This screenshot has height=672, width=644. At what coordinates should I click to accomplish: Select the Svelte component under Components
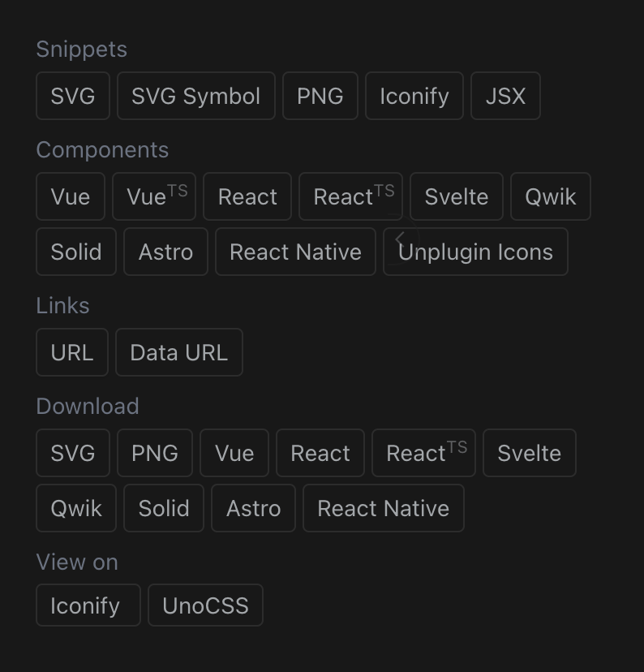coord(457,196)
